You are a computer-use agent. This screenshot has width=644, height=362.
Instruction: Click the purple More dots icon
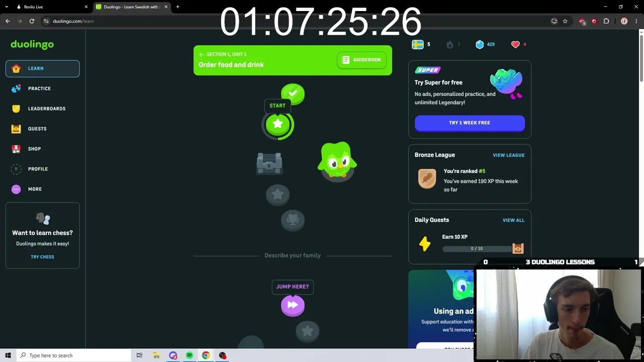point(16,189)
